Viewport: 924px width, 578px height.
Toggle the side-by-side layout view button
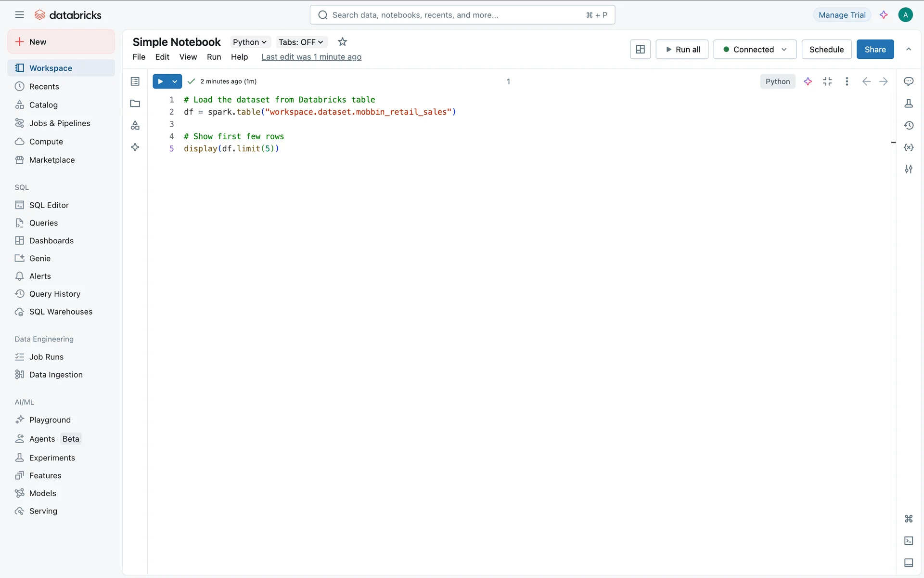(640, 49)
